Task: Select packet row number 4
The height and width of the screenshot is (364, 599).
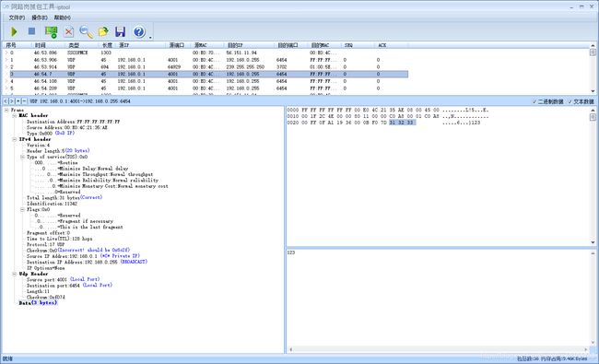Action: pos(206,81)
